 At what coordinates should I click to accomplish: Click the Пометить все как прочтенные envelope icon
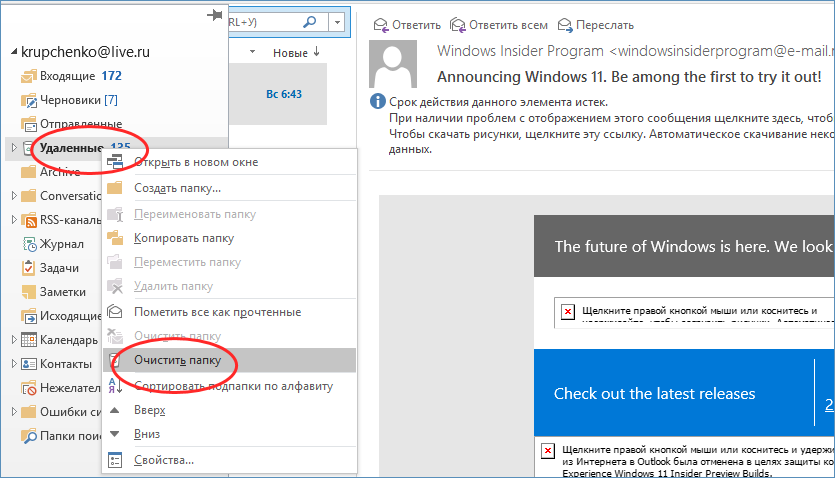click(115, 311)
